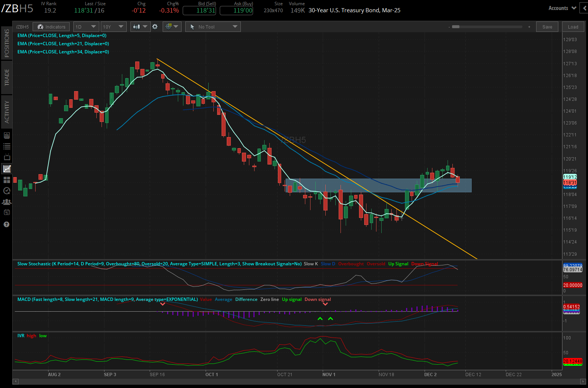Screen dimensions: 588x388
Task: Click the Size 230x470 value
Action: [273, 10]
